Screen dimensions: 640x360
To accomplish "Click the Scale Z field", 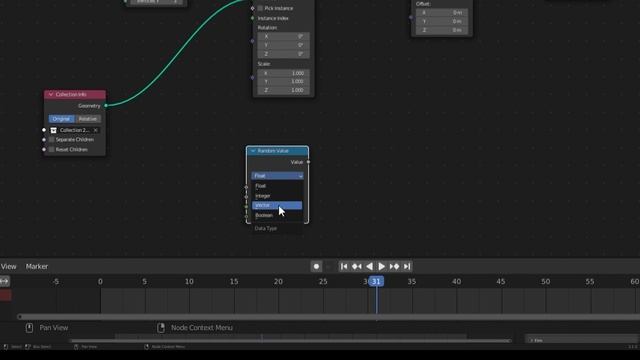I will click(x=283, y=90).
